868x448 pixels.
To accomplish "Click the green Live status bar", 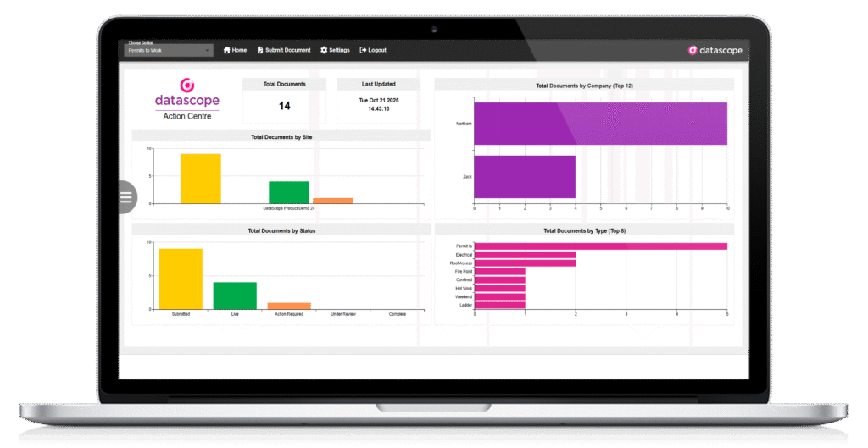I will point(235,296).
